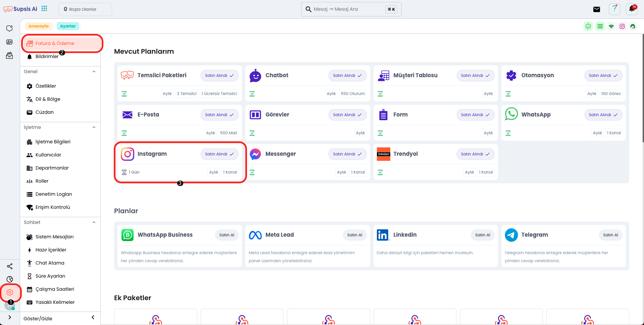Open Sistem Mesajları item
The width and height of the screenshot is (644, 325).
pyautogui.click(x=60, y=237)
